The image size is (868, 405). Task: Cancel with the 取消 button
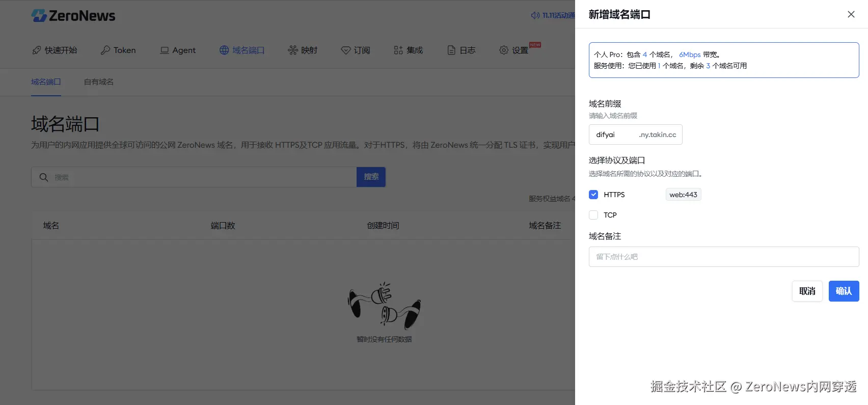coord(807,291)
